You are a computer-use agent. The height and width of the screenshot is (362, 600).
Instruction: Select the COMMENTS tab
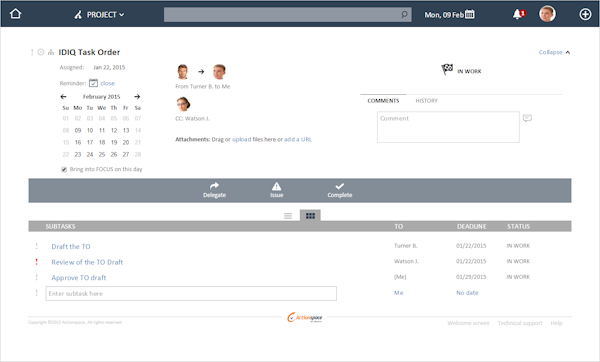point(383,101)
